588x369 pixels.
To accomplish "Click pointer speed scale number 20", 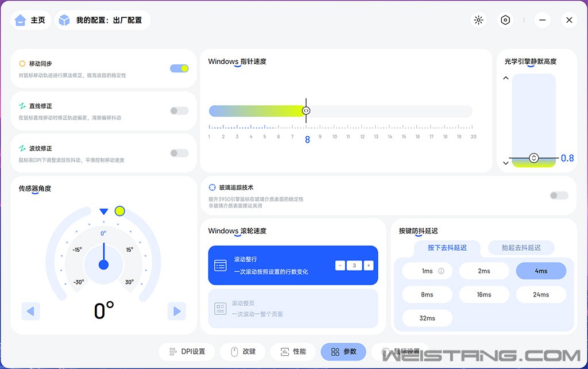I will [x=473, y=137].
